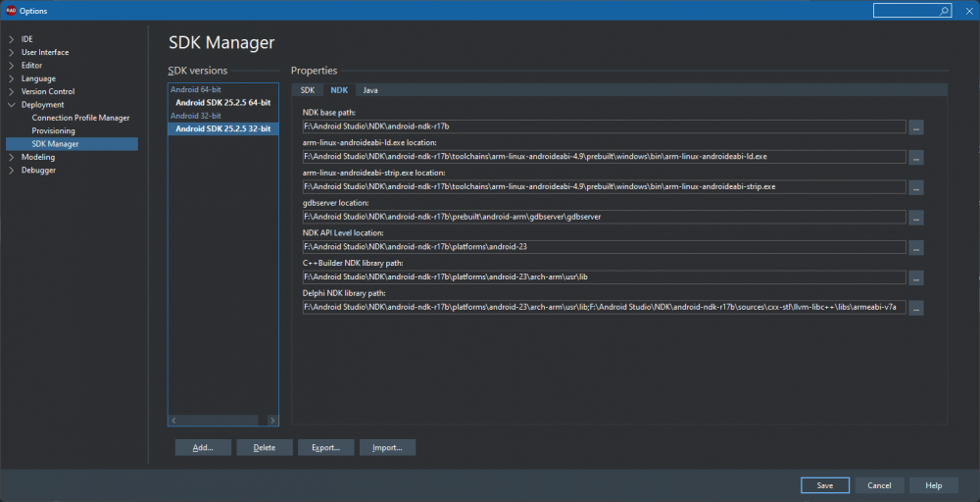Click the Android 64-bit group header
The height and width of the screenshot is (502, 980).
(x=196, y=90)
